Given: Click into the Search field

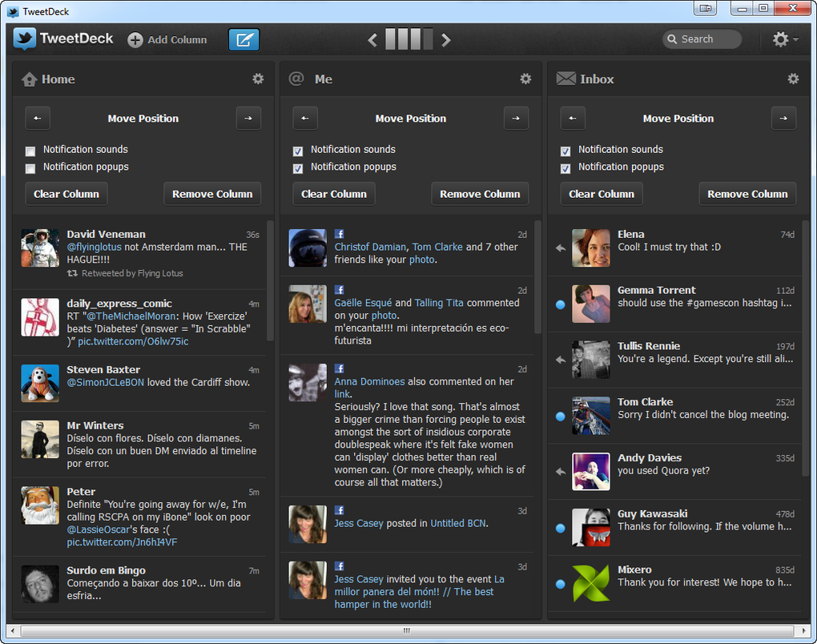Looking at the screenshot, I should [702, 39].
